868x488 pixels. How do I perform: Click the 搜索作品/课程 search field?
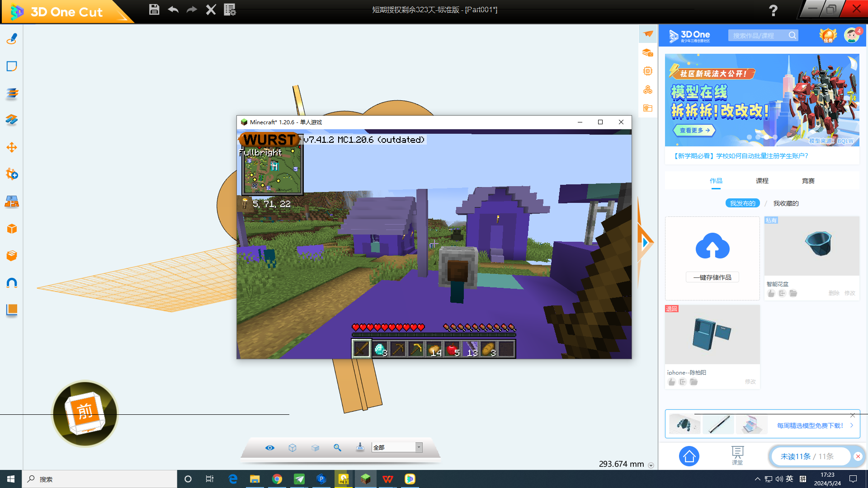coord(759,35)
